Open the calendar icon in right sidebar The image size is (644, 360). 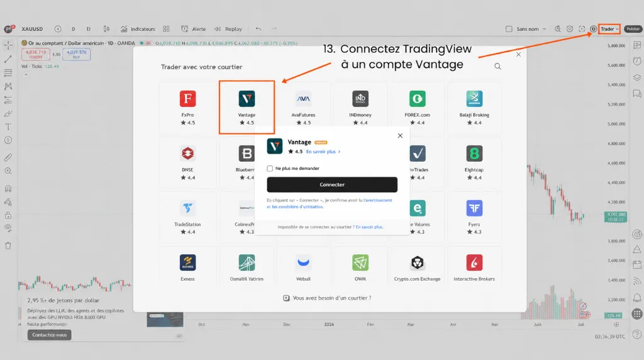point(637,265)
